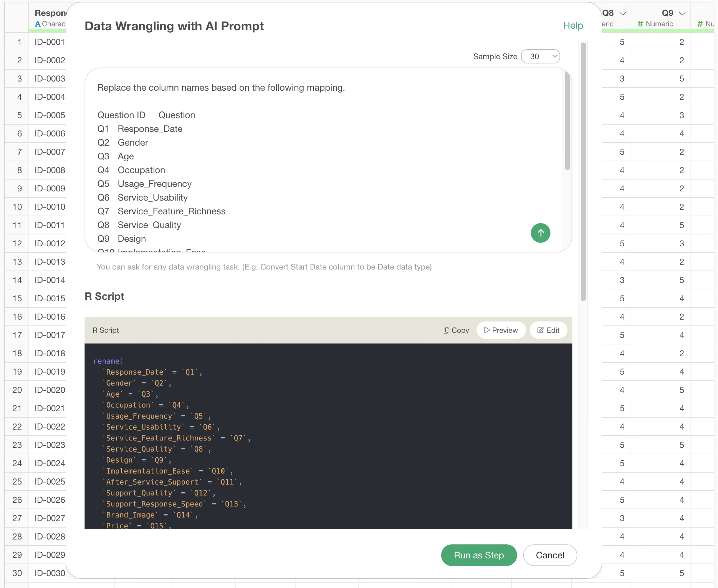Expand the Q9 column menu
Viewport: 718px width, 588px height.
coord(682,13)
